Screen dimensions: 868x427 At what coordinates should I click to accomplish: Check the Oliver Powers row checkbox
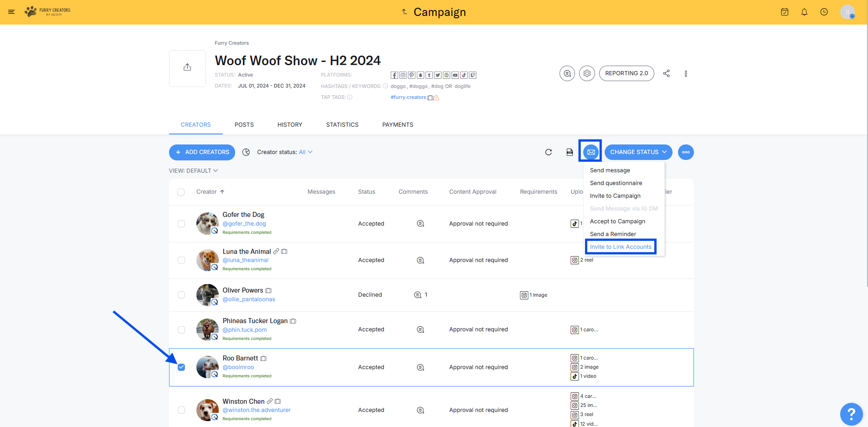pyautogui.click(x=181, y=295)
